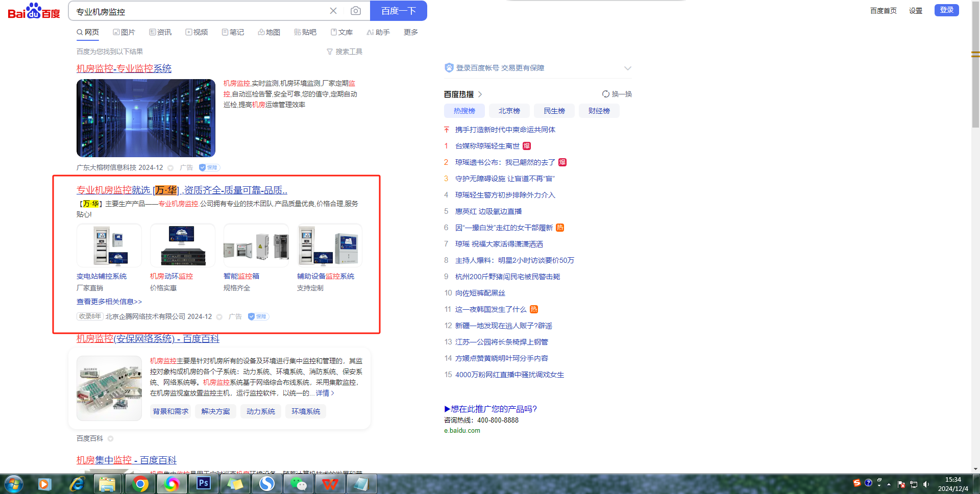Open the volume control tray icon
Viewport: 980px width, 494px height.
[x=926, y=484]
